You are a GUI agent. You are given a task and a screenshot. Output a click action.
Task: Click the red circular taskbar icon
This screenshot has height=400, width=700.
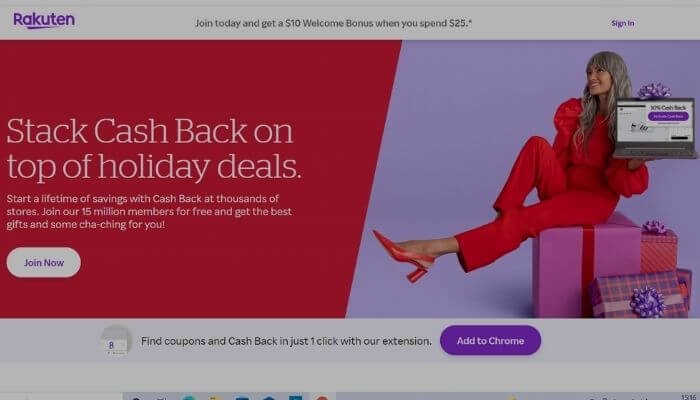pyautogui.click(x=321, y=397)
